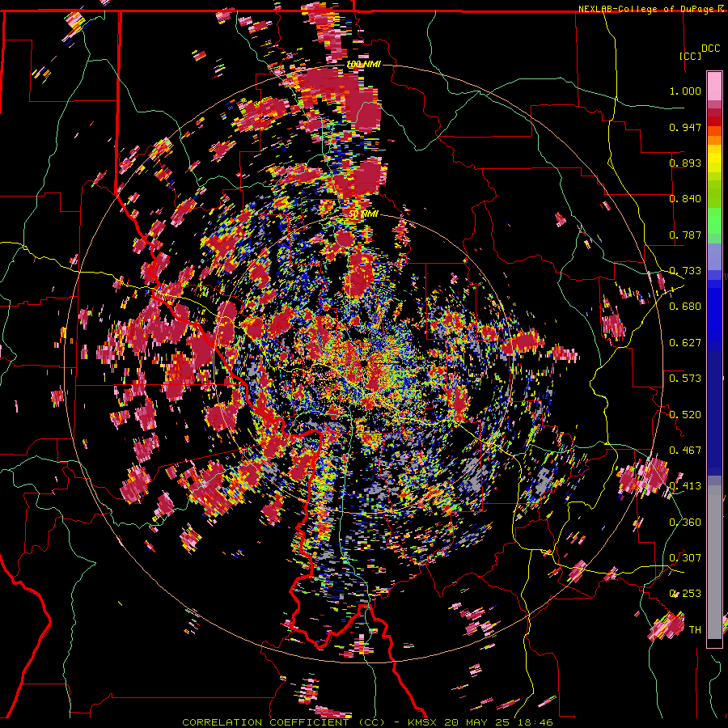The image size is (728, 728).
Task: Select the 0.573 legend value
Action: click(685, 379)
